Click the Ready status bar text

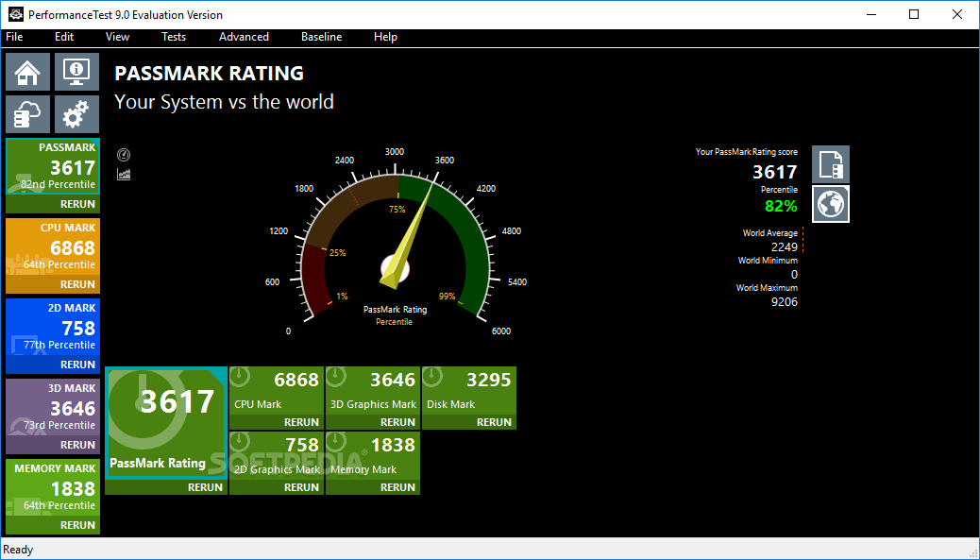[x=18, y=550]
